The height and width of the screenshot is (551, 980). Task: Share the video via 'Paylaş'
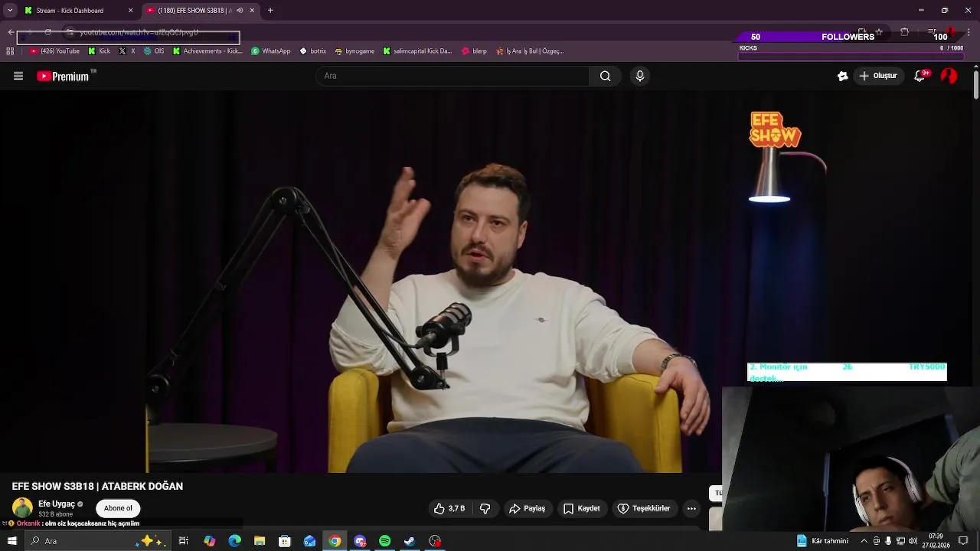(x=528, y=508)
